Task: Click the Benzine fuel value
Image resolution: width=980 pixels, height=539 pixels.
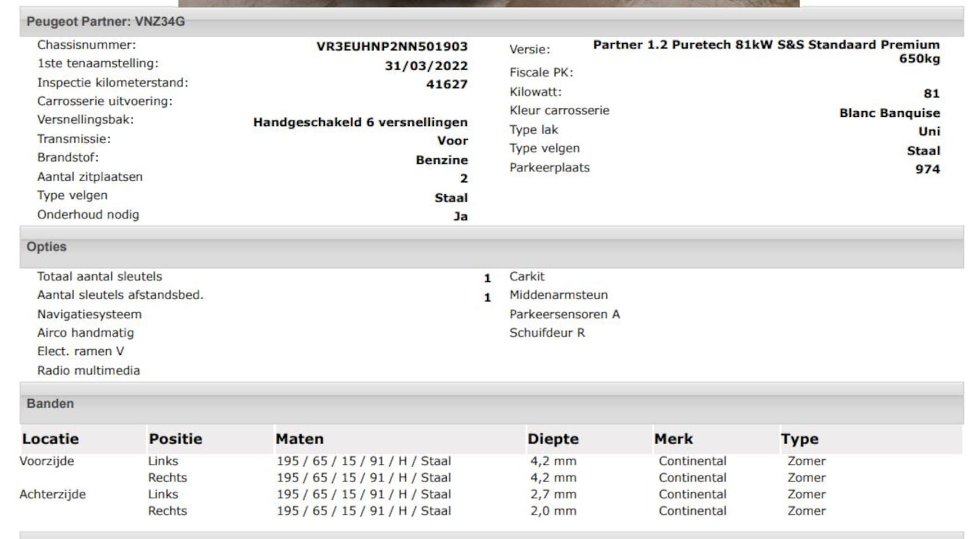Action: coord(442,160)
